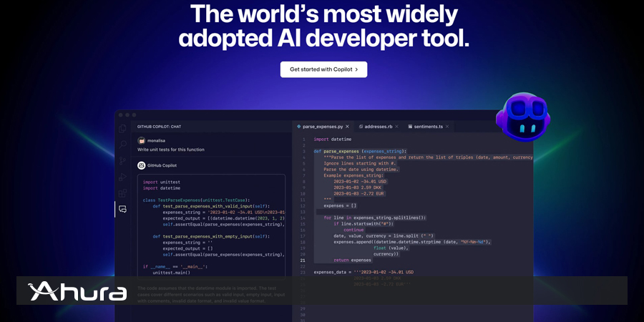Click the Example expenses_string: line
Image resolution: width=644 pixels, height=322 pixels.
click(x=353, y=175)
